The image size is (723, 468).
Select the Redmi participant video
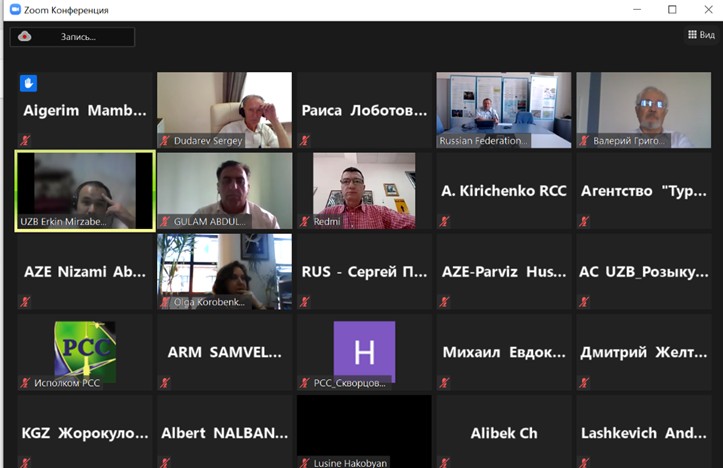point(364,190)
